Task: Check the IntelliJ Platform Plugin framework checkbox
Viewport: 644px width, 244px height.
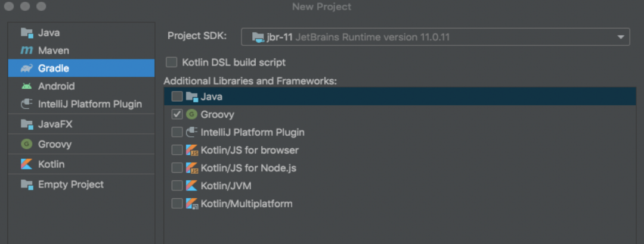Action: 177,132
